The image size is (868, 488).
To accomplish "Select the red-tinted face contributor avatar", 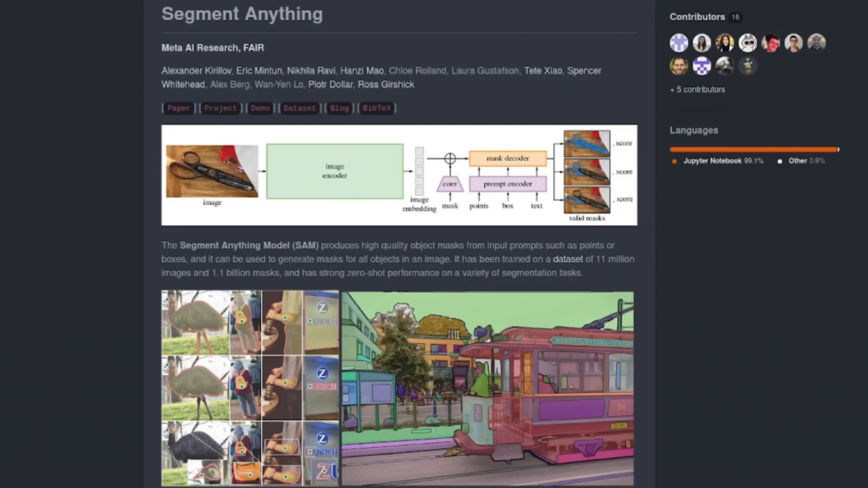I will [x=771, y=43].
